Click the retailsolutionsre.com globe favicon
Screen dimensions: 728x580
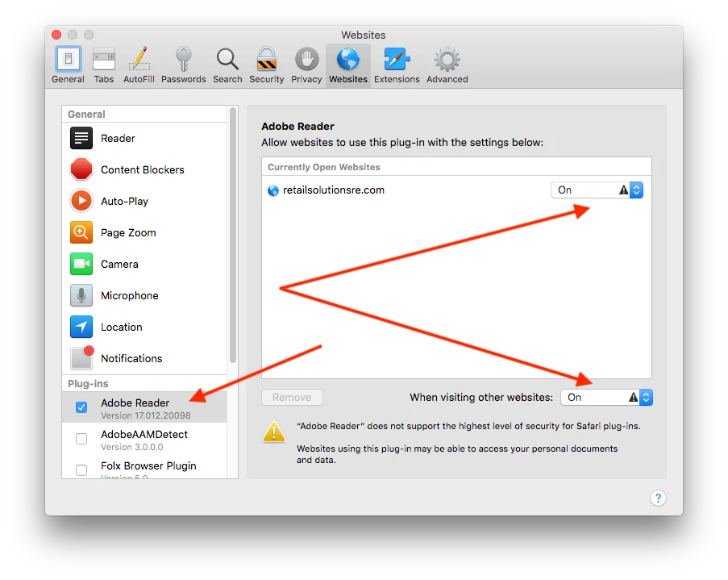pos(273,190)
